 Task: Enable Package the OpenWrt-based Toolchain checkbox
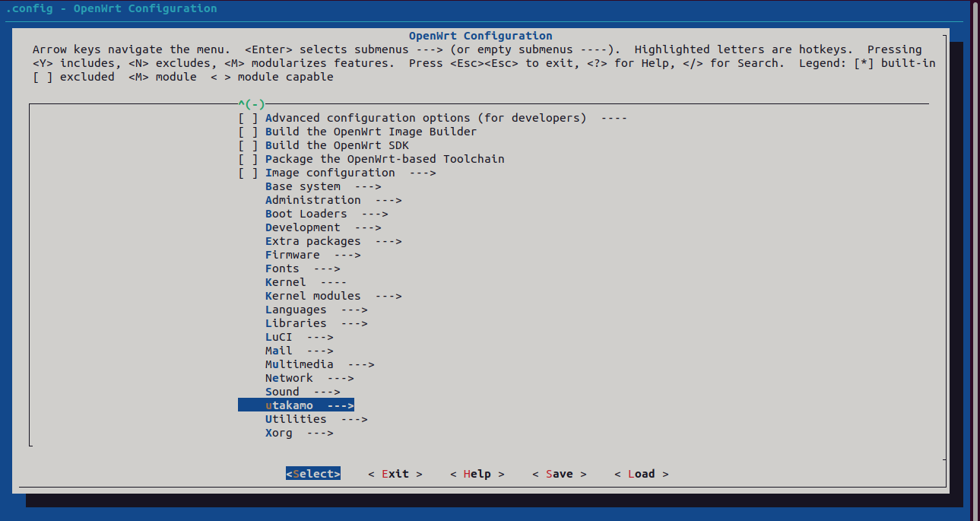(x=248, y=159)
